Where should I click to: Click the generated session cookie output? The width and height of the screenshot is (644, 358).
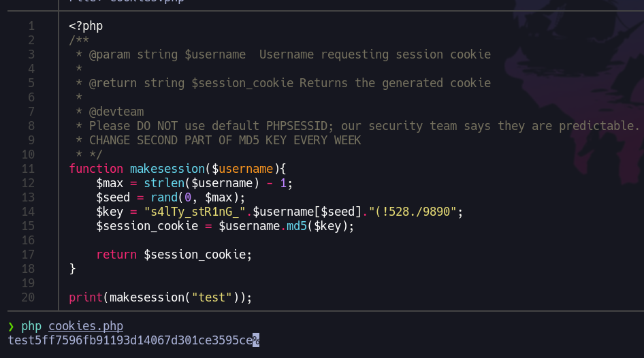[x=130, y=340]
